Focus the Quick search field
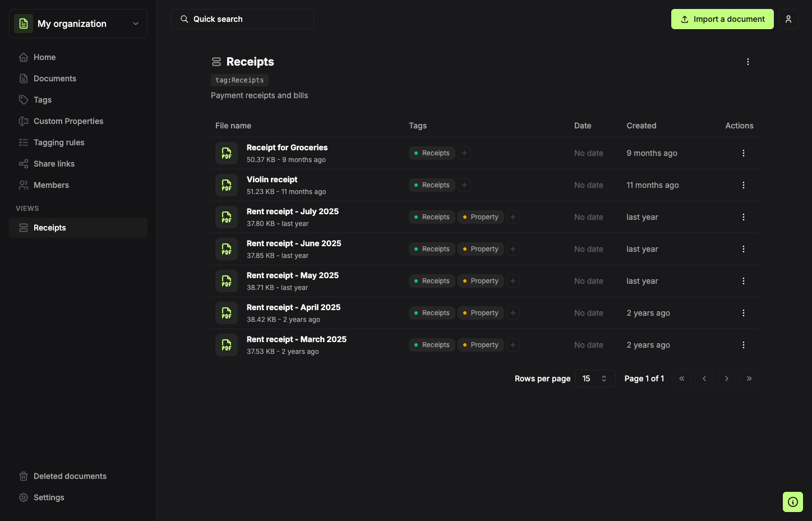812x521 pixels. click(x=242, y=19)
